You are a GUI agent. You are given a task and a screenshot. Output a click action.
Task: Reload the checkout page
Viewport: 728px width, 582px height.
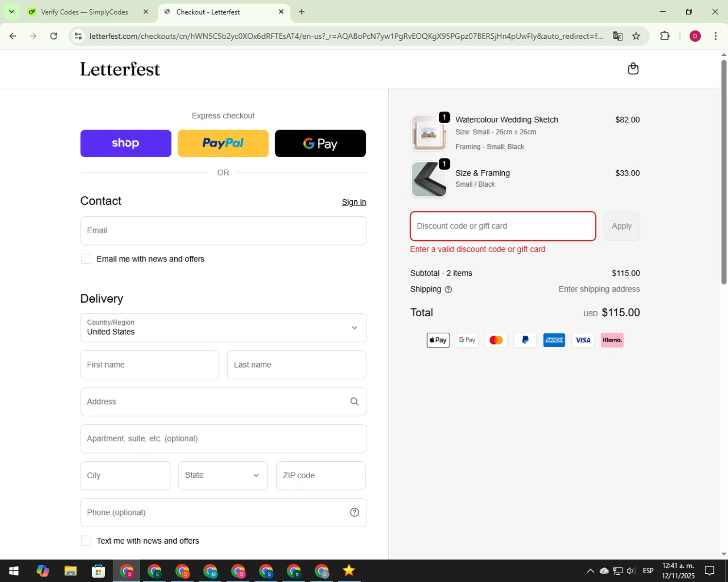coord(54,36)
